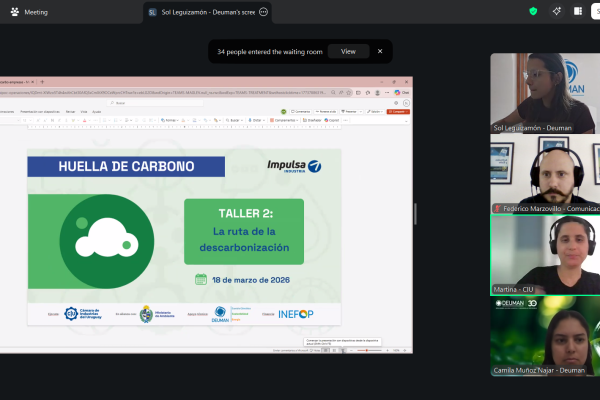Switch to normal view status bar icon
This screenshot has height=400, width=600.
tap(326, 350)
